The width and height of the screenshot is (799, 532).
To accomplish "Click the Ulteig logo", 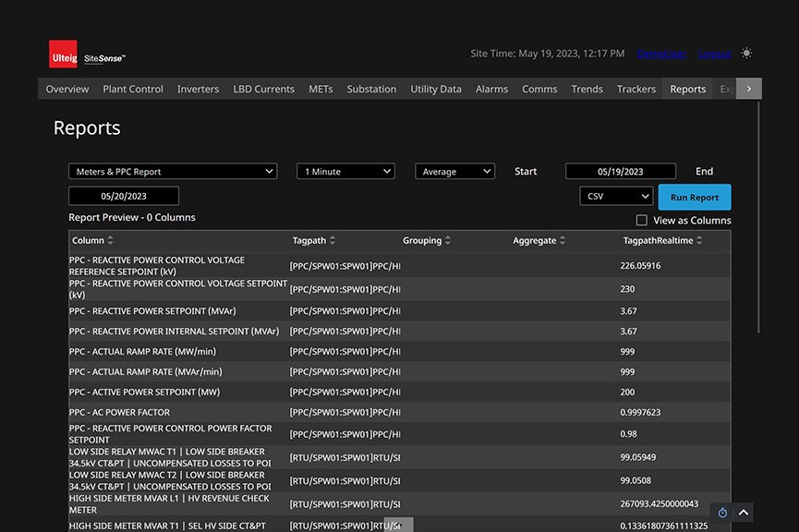I will coord(64,54).
